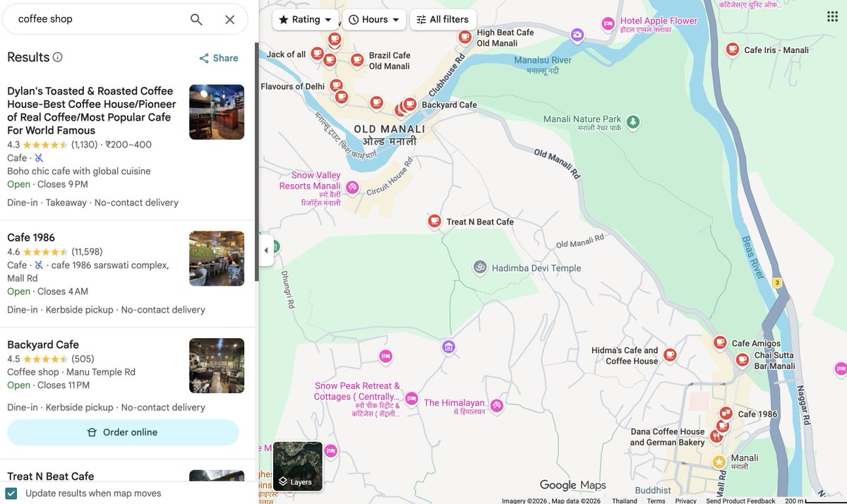The height and width of the screenshot is (504, 847).
Task: Click the Backyard Cafe map label
Action: click(450, 104)
